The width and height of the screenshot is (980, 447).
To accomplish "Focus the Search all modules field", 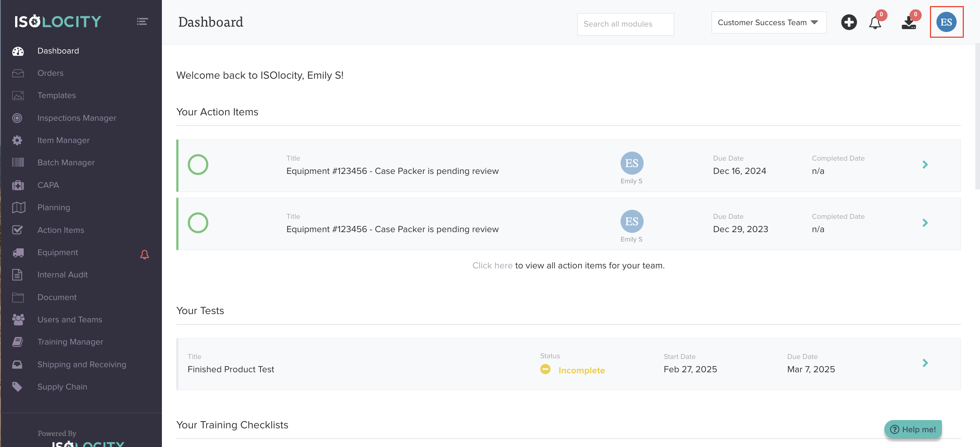I will pos(625,24).
